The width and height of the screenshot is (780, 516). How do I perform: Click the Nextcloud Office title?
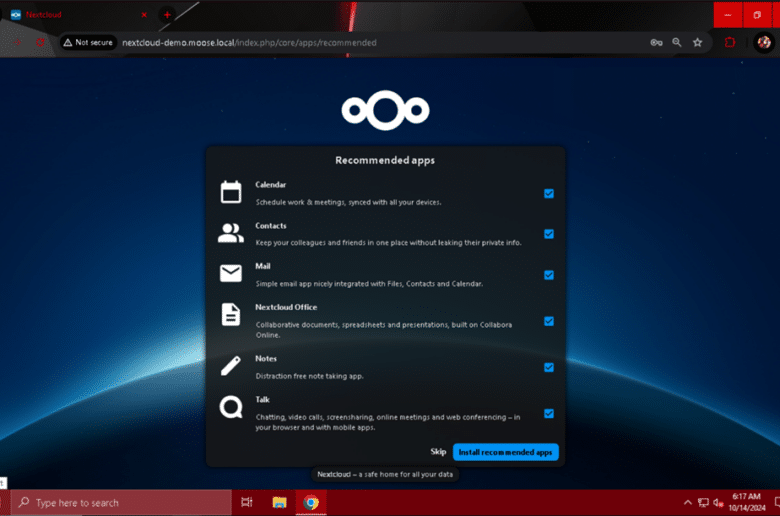pos(286,307)
